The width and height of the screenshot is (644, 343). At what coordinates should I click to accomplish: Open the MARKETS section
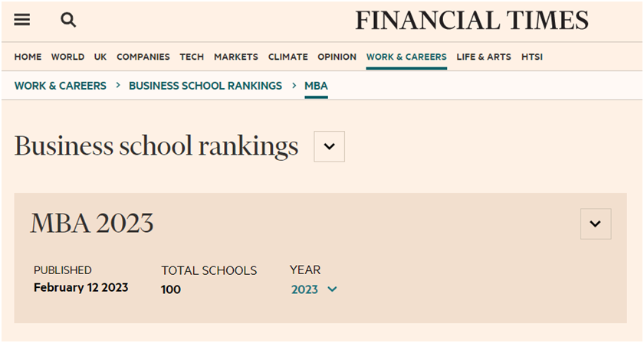coord(236,57)
